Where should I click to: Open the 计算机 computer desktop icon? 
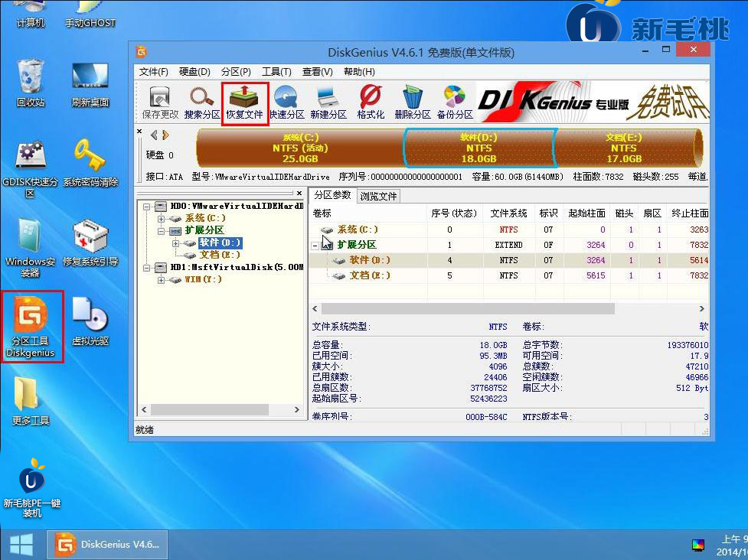[x=31, y=15]
